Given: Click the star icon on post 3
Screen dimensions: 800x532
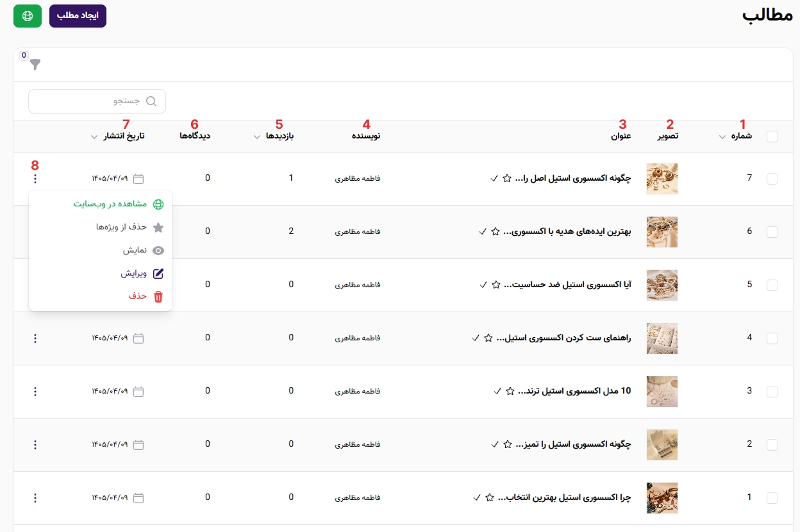Looking at the screenshot, I should pyautogui.click(x=510, y=391).
